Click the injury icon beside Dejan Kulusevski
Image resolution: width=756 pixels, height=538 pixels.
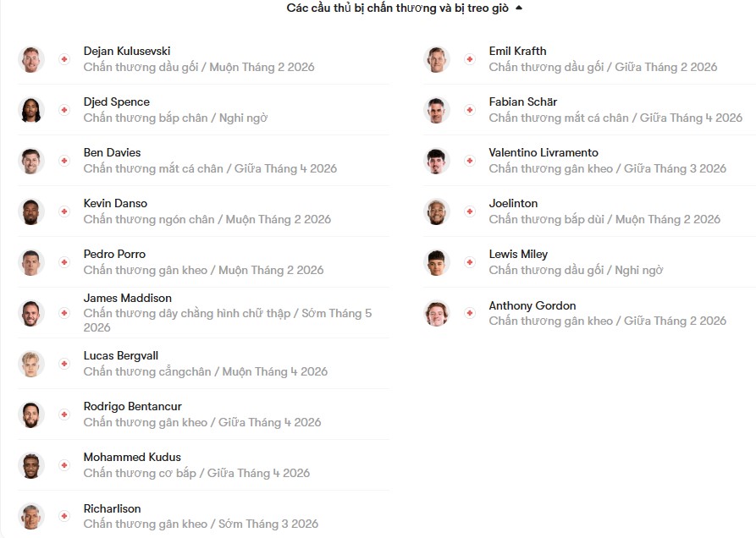[x=64, y=59]
